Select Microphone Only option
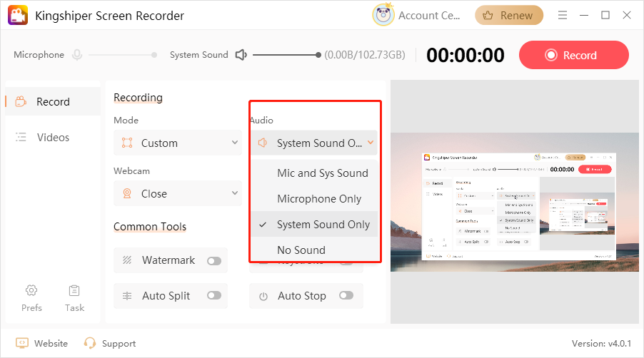The width and height of the screenshot is (644, 358). tap(314, 198)
